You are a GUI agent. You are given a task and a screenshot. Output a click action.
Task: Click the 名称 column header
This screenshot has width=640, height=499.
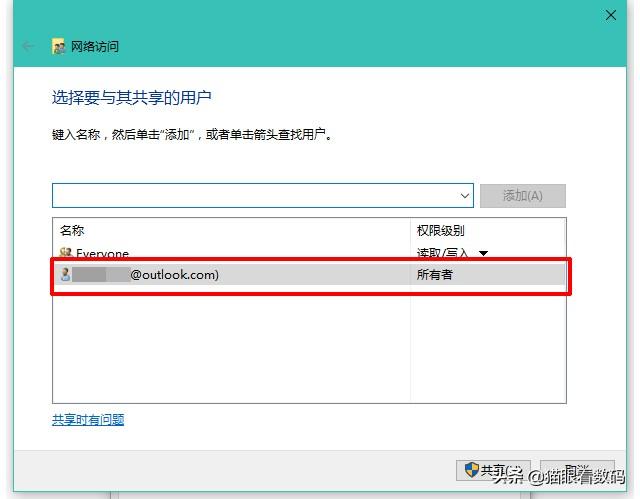(x=72, y=231)
